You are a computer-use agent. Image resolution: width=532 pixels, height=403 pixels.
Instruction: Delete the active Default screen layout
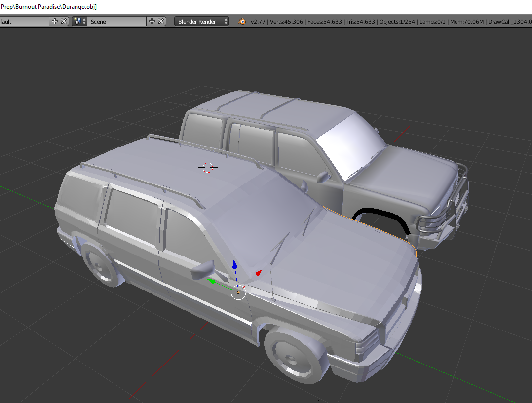[x=64, y=21]
